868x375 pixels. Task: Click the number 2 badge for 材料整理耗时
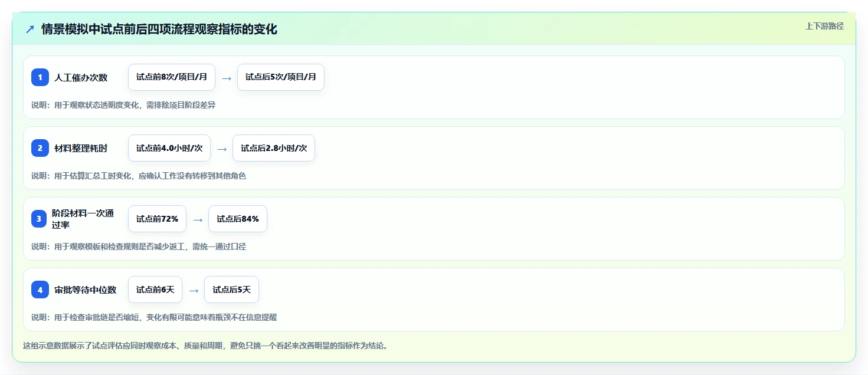tap(40, 148)
